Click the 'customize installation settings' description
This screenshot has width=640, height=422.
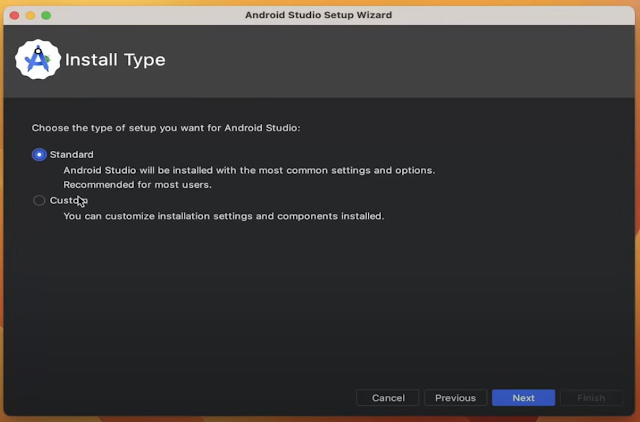click(223, 216)
